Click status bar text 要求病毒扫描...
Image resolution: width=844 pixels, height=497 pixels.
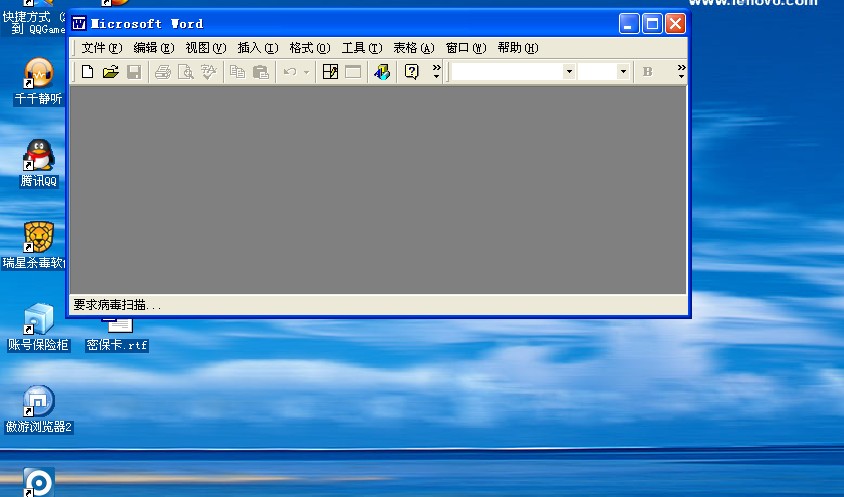(117, 305)
